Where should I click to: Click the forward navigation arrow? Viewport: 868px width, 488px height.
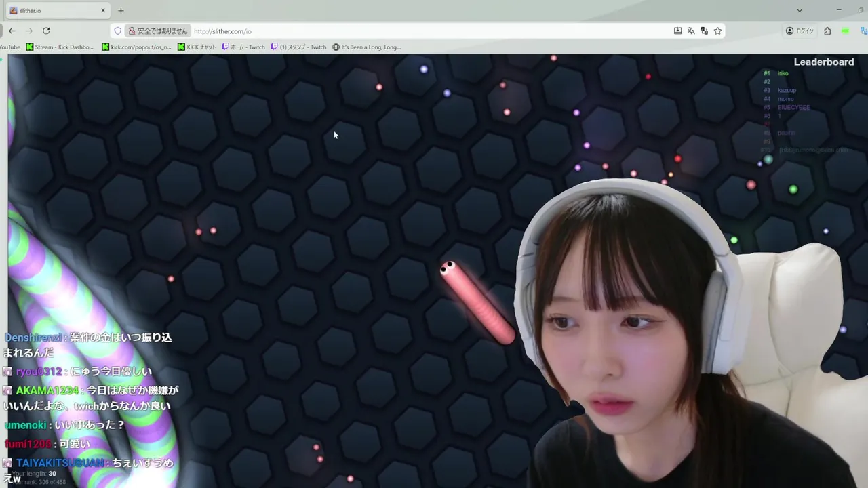(x=28, y=30)
